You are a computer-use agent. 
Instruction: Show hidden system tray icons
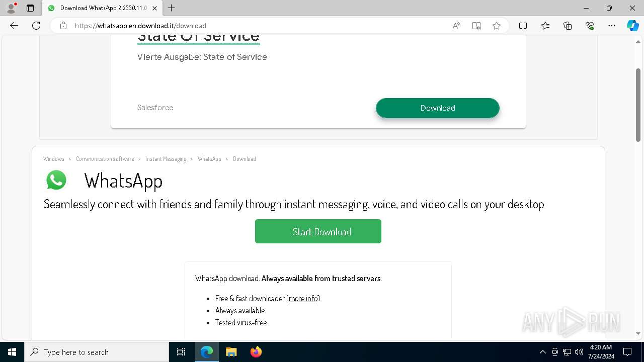click(543, 352)
